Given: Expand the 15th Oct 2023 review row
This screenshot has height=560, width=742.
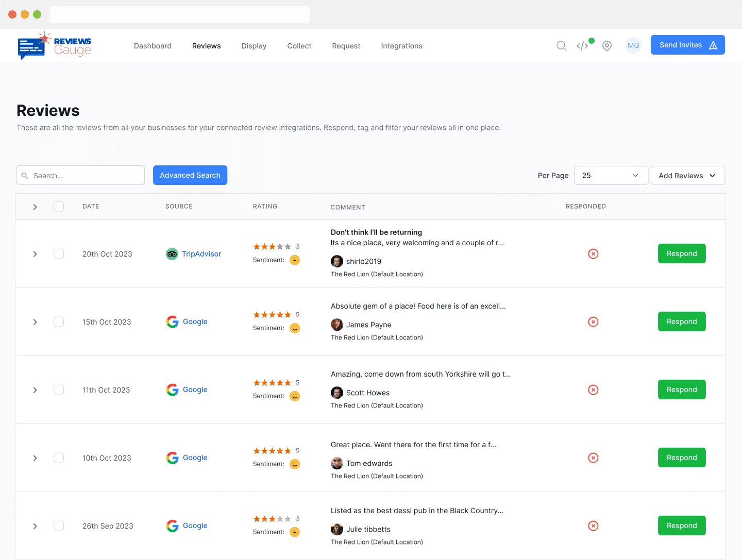Looking at the screenshot, I should tap(35, 322).
